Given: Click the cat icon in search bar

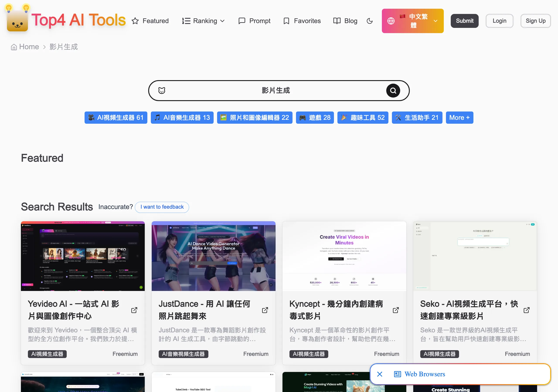Looking at the screenshot, I should coord(162,91).
